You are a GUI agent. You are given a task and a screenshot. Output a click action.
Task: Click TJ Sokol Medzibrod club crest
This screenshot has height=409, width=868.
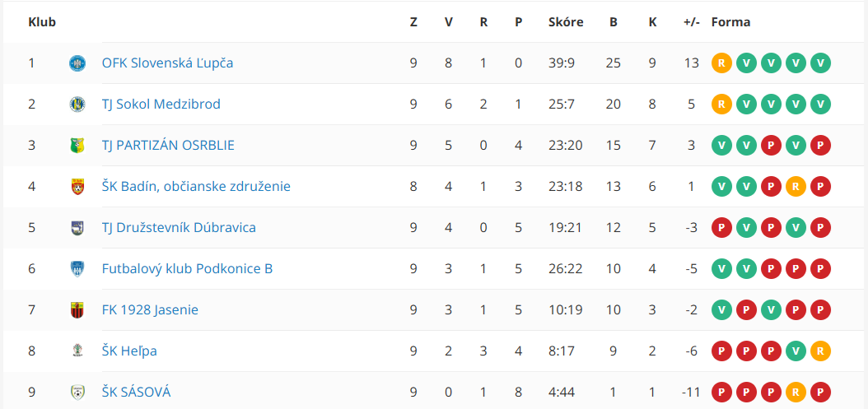77,104
